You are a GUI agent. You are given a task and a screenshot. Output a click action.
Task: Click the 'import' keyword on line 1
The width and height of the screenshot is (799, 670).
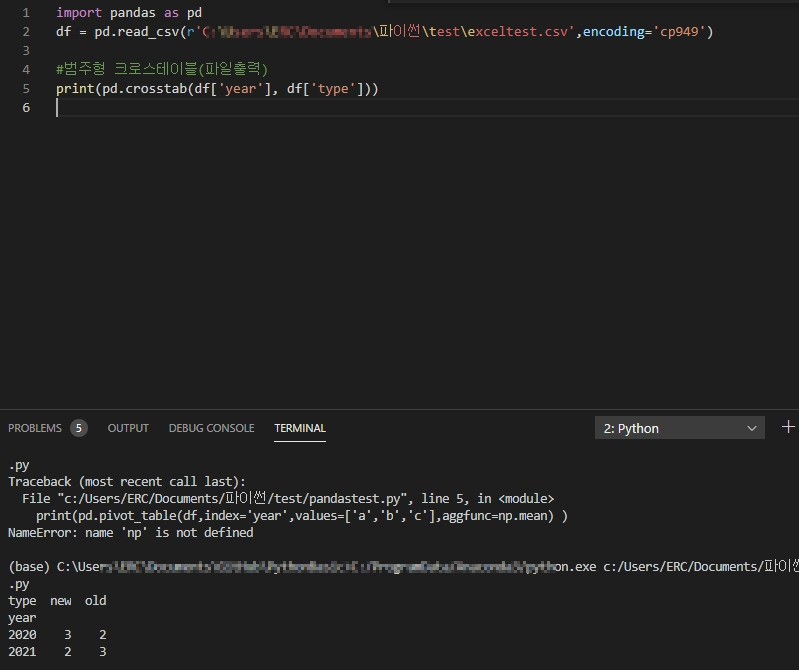click(x=79, y=13)
